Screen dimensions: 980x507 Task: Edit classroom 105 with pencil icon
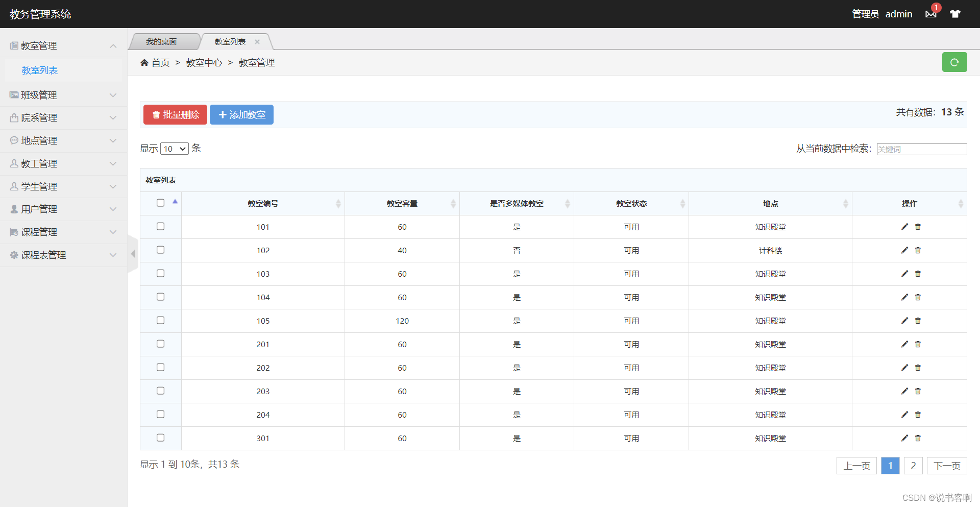pyautogui.click(x=904, y=321)
